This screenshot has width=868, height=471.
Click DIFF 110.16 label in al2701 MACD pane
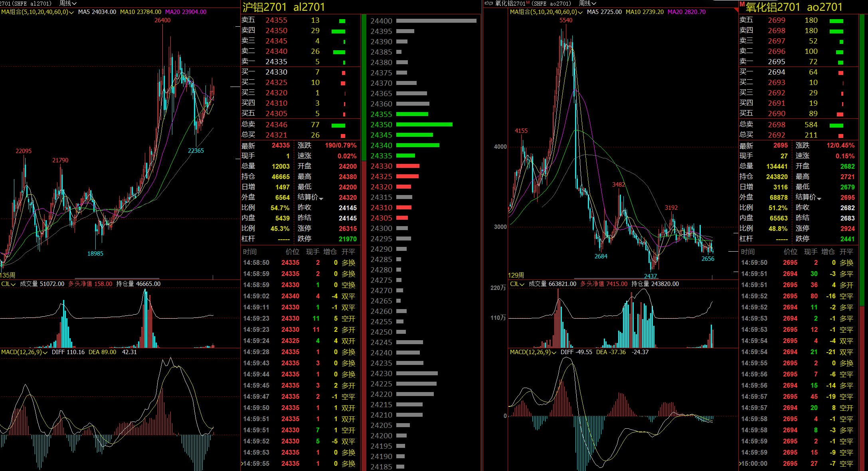click(x=68, y=352)
